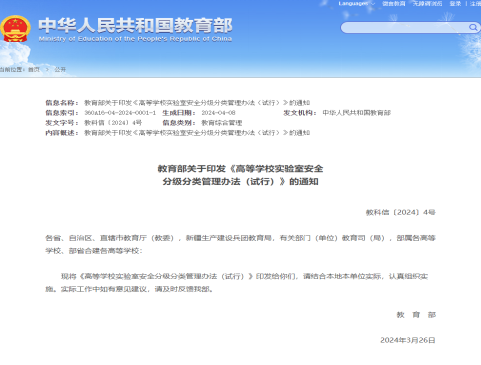Viewport: 481px width, 365px height.
Task: Open the 无障碍浏览 accessibility link
Action: pyautogui.click(x=427, y=4)
